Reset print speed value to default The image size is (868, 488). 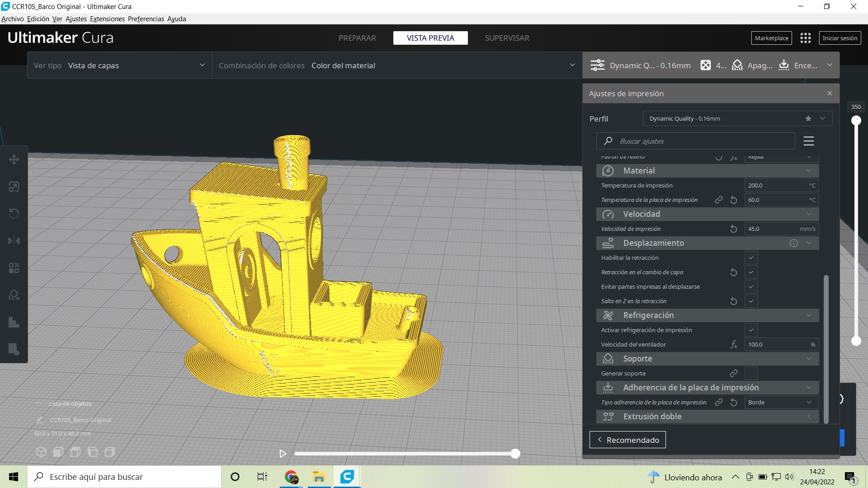point(734,229)
